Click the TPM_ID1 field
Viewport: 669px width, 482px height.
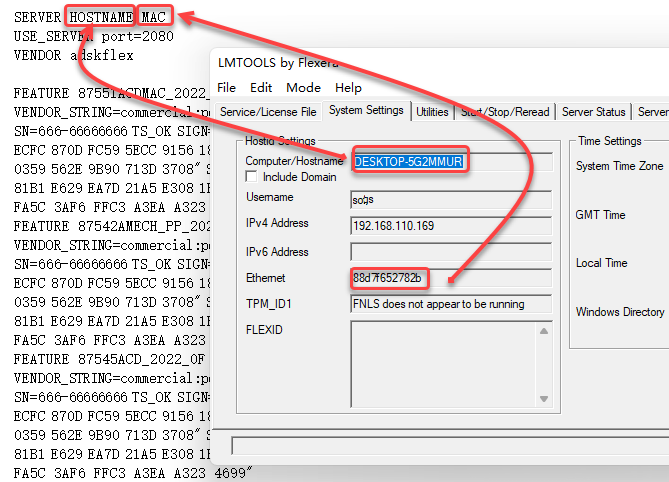click(451, 304)
